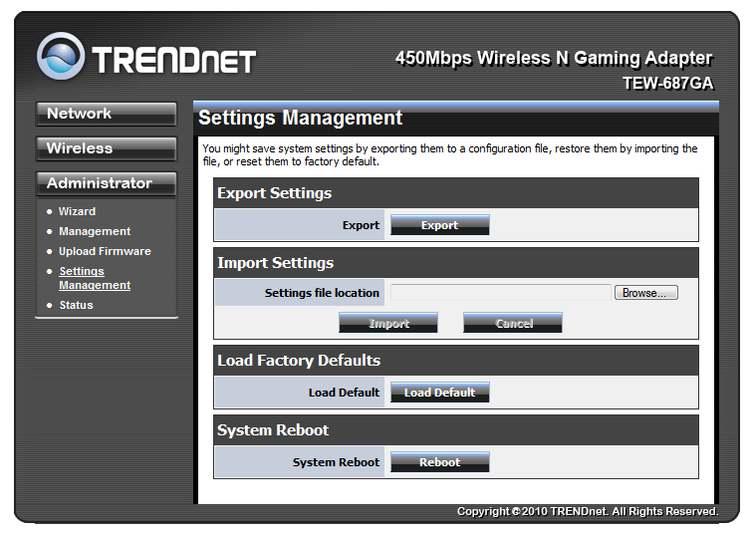This screenshot has height=536, width=756.
Task: Cancel the settings import
Action: 513,323
